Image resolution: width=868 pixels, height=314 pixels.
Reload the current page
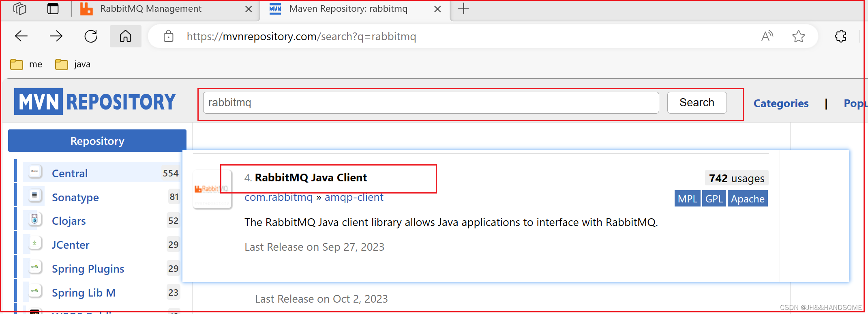pyautogui.click(x=91, y=36)
